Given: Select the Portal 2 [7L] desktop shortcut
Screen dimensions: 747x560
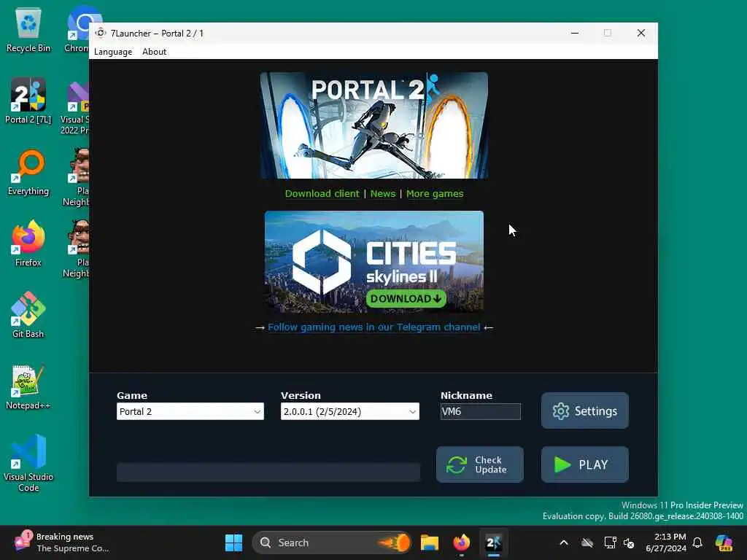Looking at the screenshot, I should click(x=28, y=101).
